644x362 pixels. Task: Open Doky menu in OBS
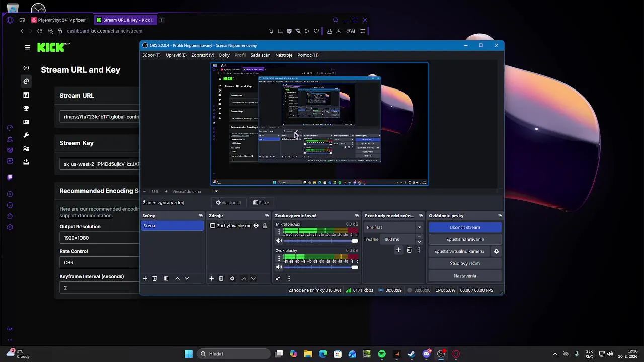[224, 55]
